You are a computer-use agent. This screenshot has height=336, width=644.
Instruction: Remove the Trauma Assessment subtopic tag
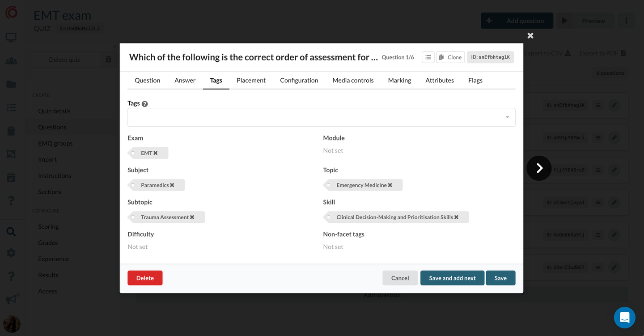tap(192, 217)
